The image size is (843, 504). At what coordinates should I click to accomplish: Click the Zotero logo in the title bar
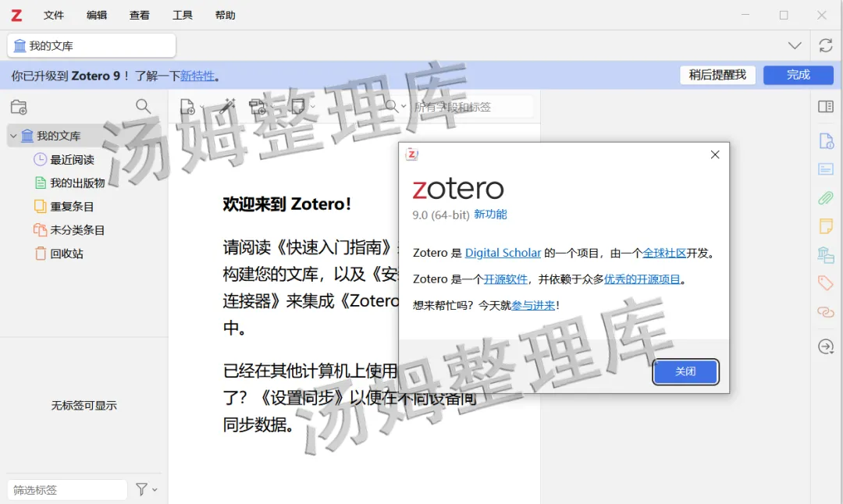[16, 15]
